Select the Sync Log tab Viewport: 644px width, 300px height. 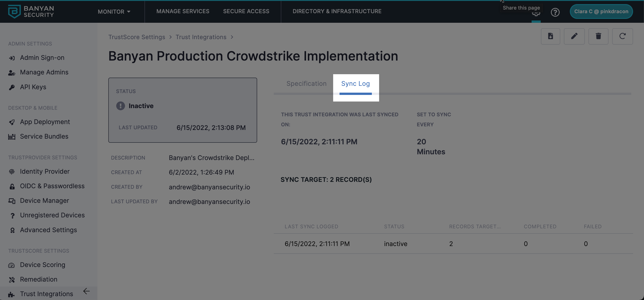click(355, 84)
